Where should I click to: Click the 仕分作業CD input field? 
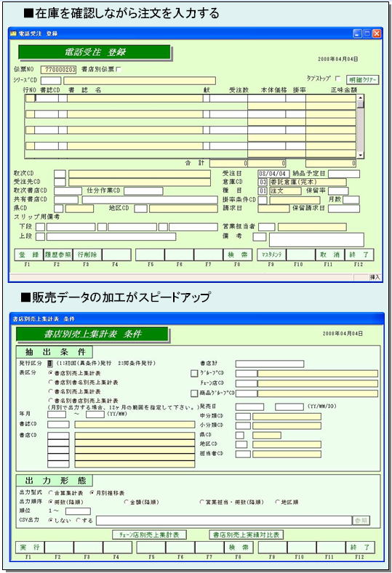point(143,191)
